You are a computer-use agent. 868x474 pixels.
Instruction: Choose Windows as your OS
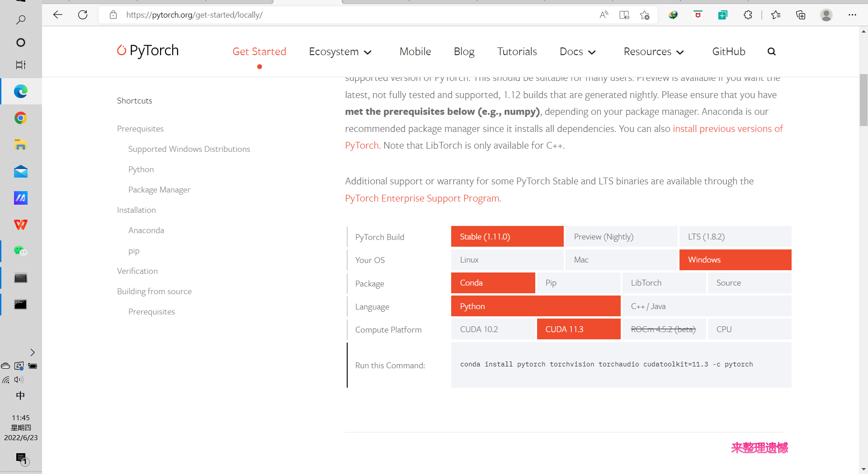(735, 260)
